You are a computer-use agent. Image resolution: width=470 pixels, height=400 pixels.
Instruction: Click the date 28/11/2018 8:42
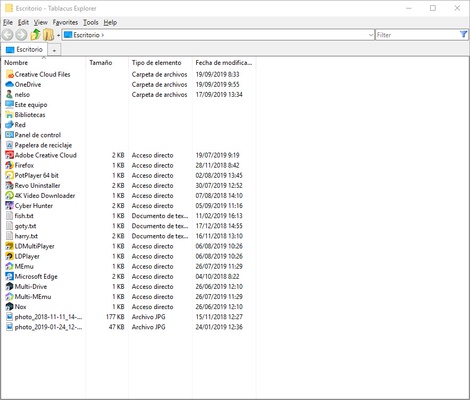click(217, 165)
